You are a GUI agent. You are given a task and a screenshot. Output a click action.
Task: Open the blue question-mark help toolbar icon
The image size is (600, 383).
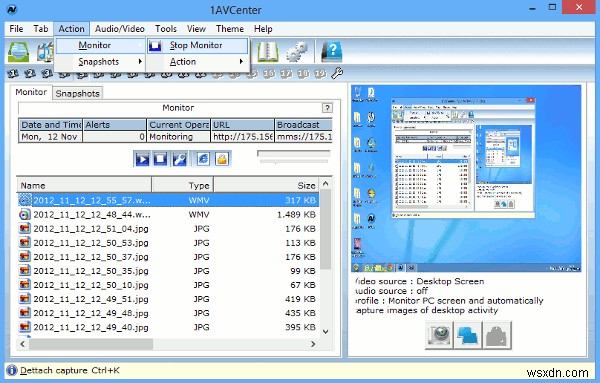click(x=331, y=51)
